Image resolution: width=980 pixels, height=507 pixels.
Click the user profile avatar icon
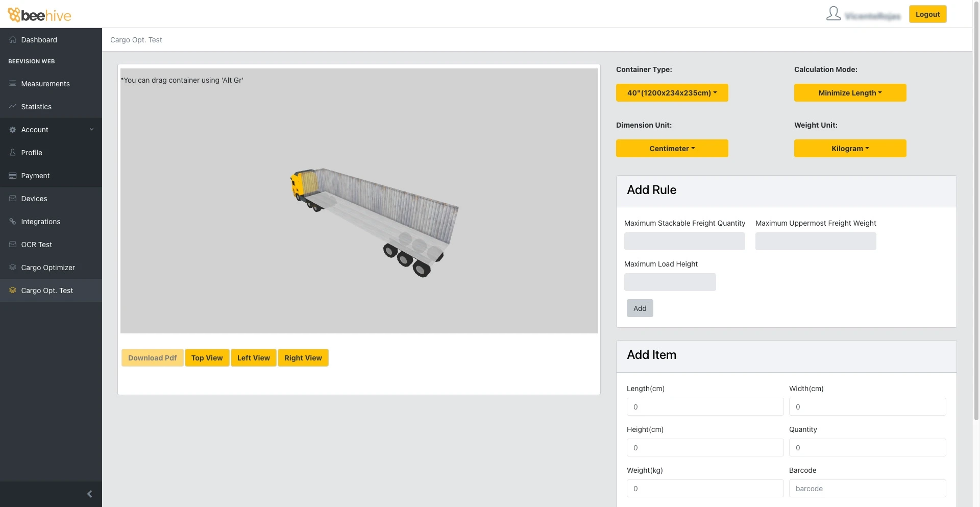[833, 14]
